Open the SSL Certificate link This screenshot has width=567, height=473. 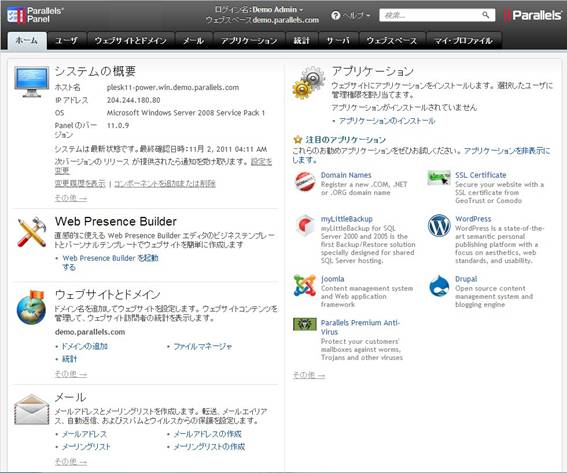click(481, 175)
